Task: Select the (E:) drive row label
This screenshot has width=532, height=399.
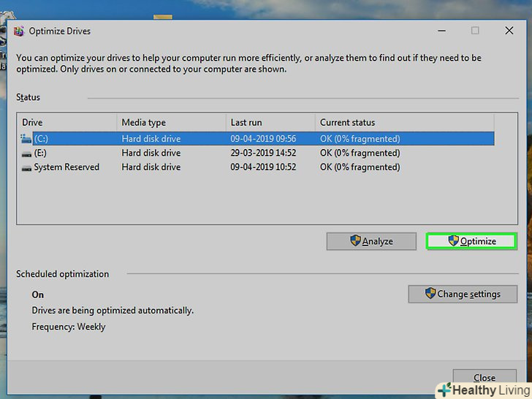Action: point(40,153)
